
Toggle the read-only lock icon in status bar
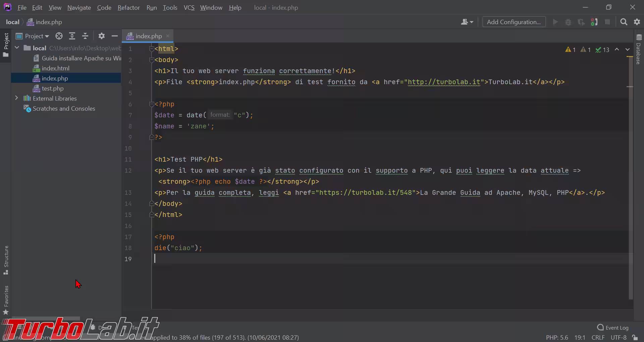635,337
